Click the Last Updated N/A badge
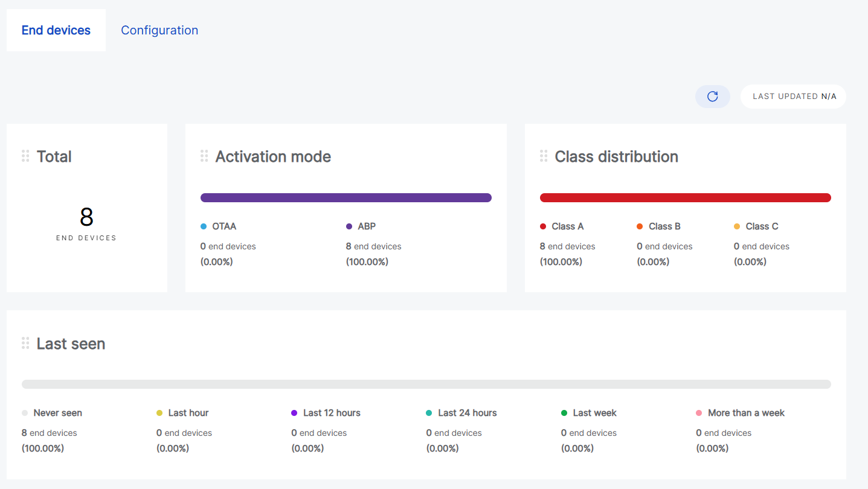The height and width of the screenshot is (489, 868). [x=794, y=97]
